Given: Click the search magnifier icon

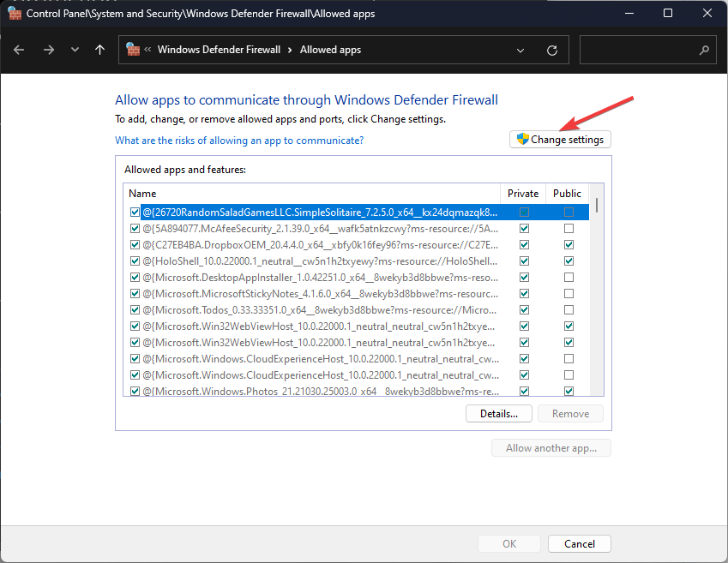Looking at the screenshot, I should [x=704, y=50].
